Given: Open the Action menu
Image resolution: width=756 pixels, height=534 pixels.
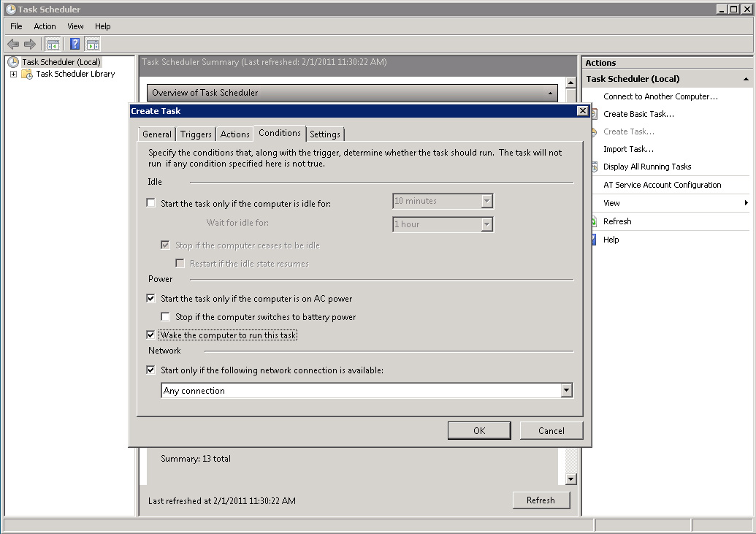Looking at the screenshot, I should (45, 26).
